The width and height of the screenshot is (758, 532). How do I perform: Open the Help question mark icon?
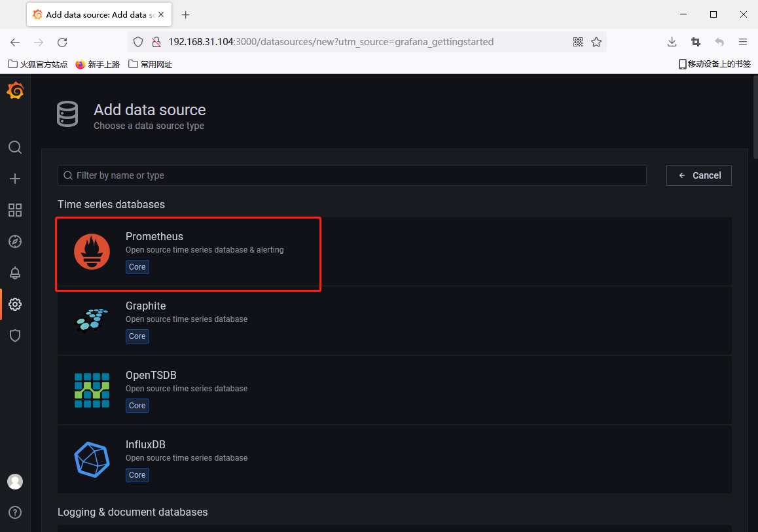tap(15, 512)
